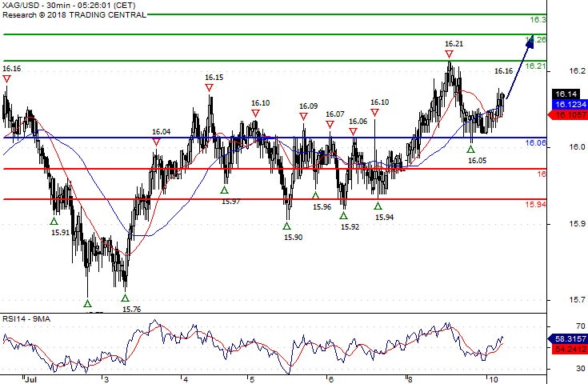Click the 15.7 price axis label
588x384 pixels.
point(577,300)
